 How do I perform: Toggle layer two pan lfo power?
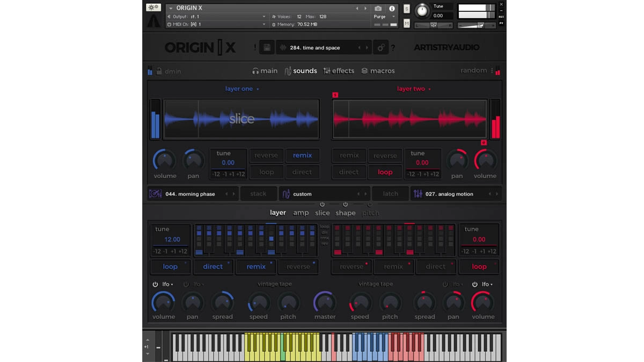pyautogui.click(x=445, y=284)
